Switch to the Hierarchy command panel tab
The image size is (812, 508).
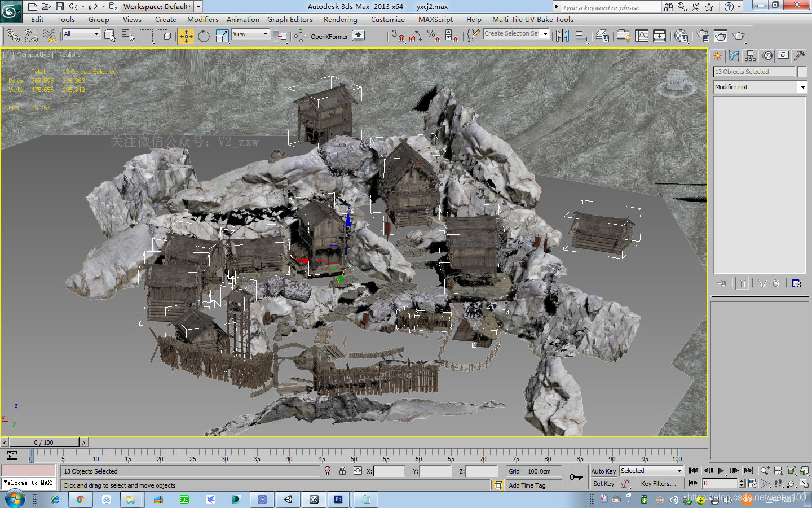coord(750,55)
